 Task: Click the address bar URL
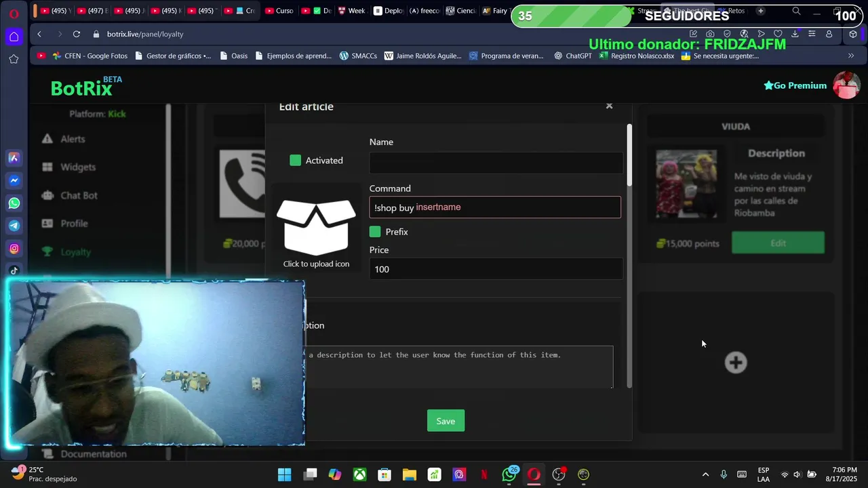145,34
